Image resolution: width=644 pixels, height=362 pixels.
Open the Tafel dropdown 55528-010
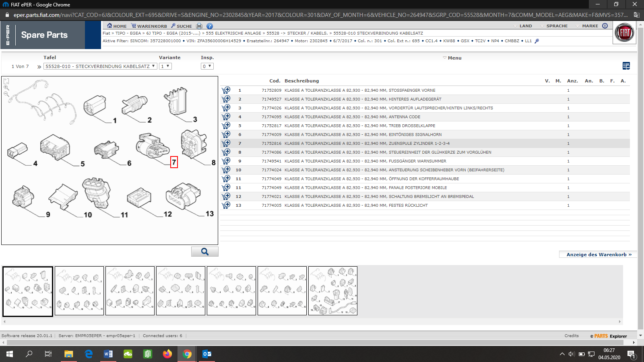tap(100, 66)
